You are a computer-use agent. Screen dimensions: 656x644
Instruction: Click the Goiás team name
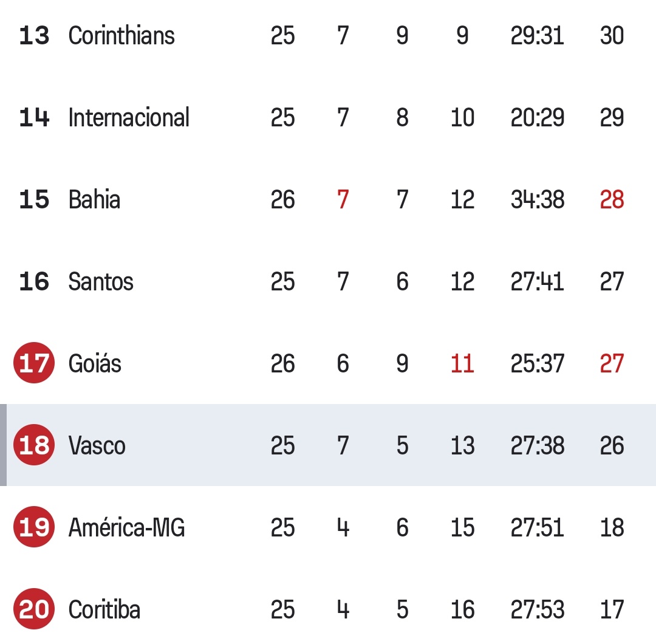(x=95, y=363)
